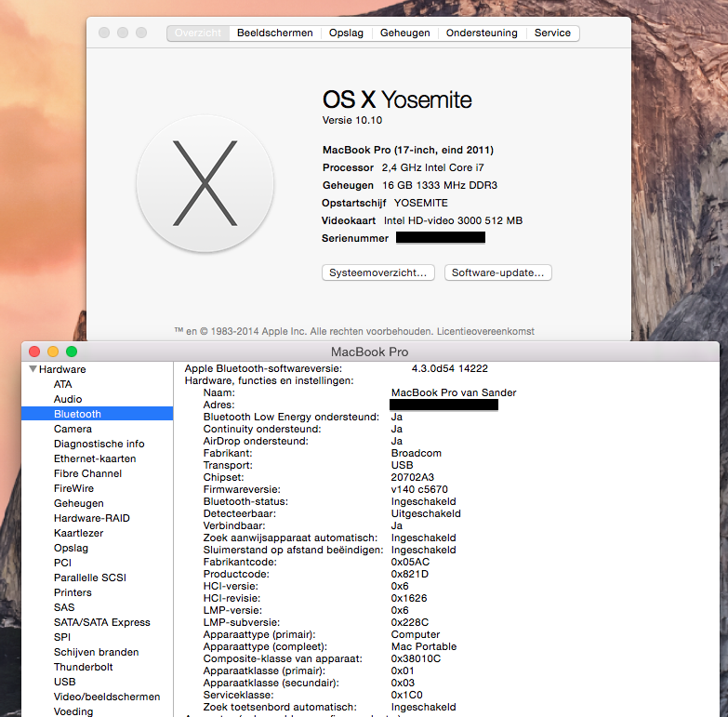Close the MacBook Pro system report window
728x717 pixels.
pyautogui.click(x=34, y=352)
